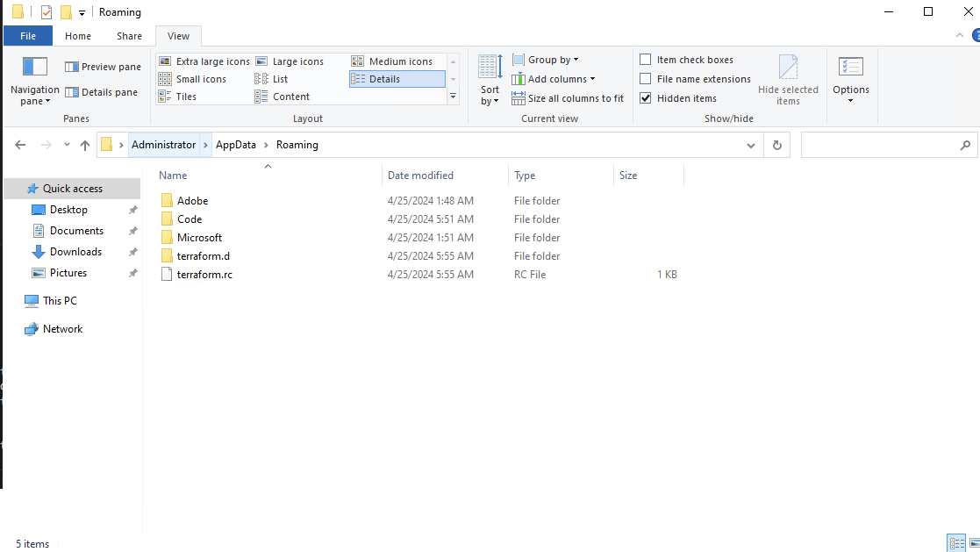Switch to the Share ribbon tab
980x552 pixels.
click(x=129, y=36)
